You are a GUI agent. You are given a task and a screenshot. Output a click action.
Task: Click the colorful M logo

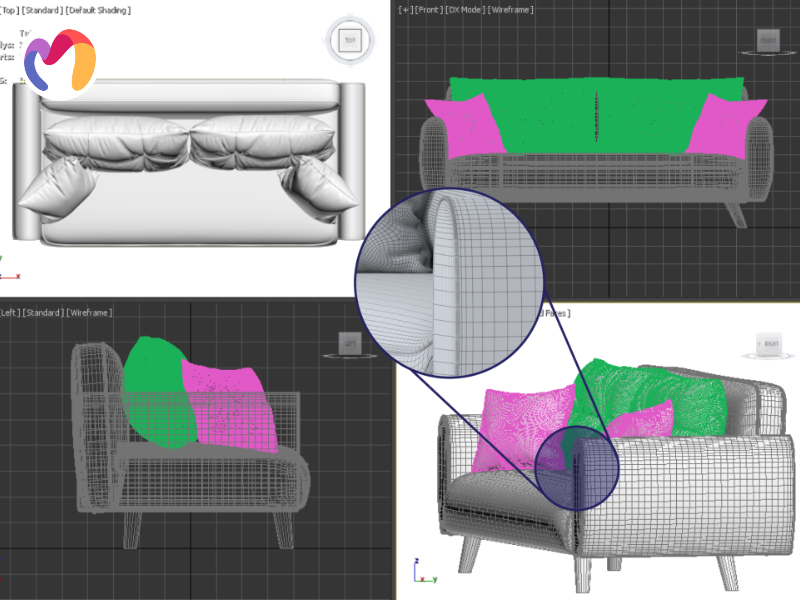pyautogui.click(x=59, y=64)
